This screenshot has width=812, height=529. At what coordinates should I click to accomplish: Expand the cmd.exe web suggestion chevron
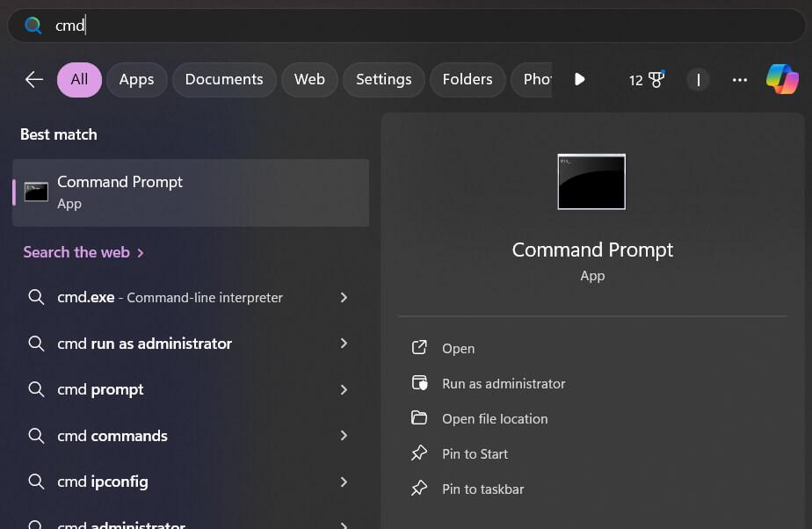tap(344, 297)
